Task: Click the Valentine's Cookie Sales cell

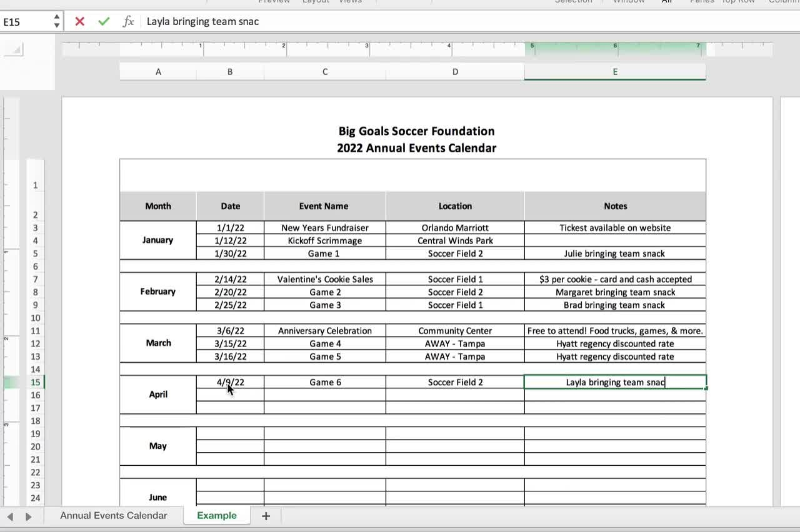Action: 325,279
